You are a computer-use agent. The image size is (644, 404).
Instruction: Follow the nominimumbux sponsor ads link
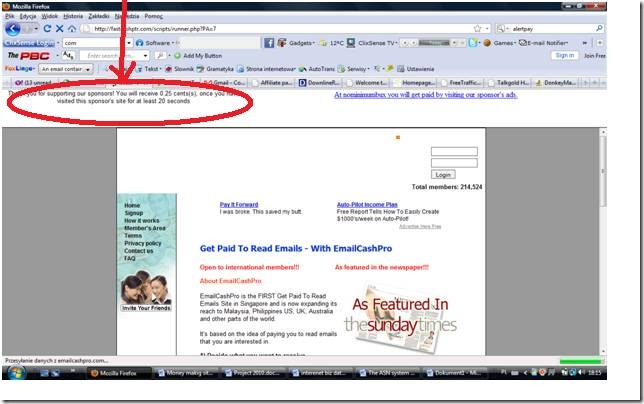(426, 95)
